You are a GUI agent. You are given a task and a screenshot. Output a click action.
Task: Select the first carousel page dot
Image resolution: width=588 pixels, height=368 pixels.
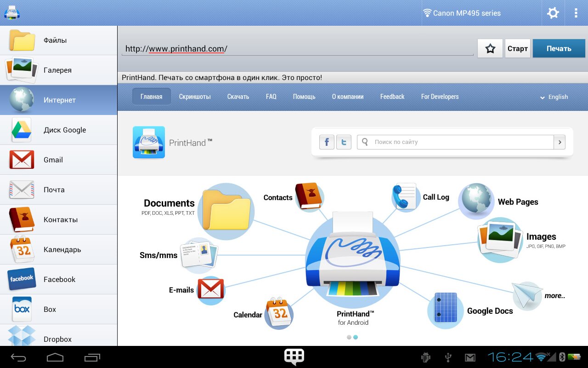349,337
